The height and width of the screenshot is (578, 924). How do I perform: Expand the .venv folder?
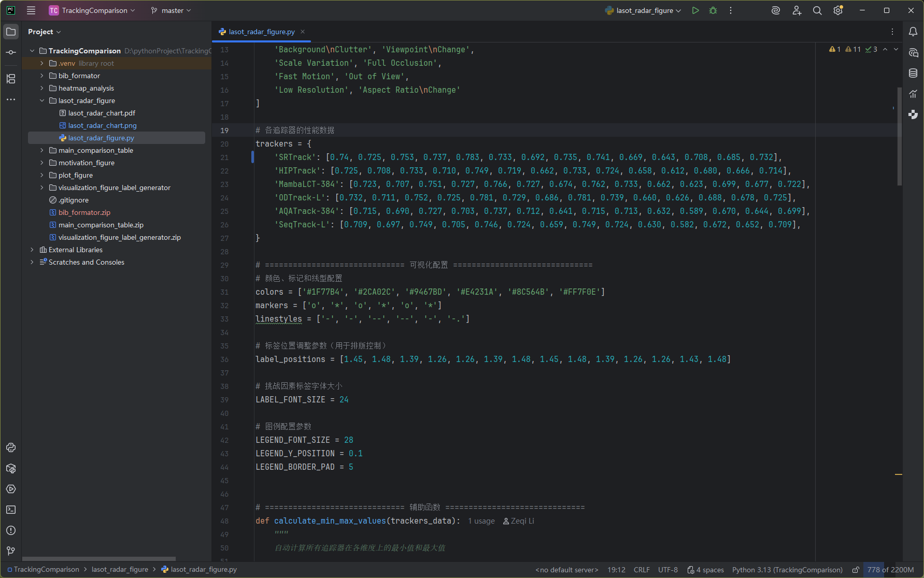tap(42, 63)
